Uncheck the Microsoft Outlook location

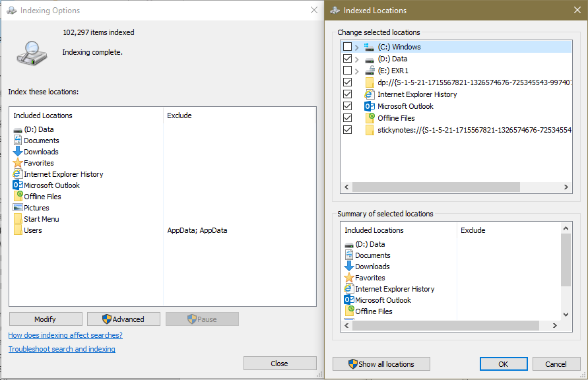click(348, 106)
